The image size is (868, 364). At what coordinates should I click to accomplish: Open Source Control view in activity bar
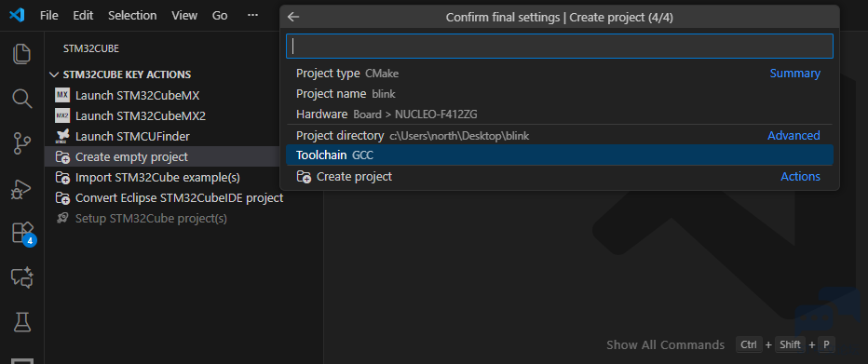pos(21,143)
